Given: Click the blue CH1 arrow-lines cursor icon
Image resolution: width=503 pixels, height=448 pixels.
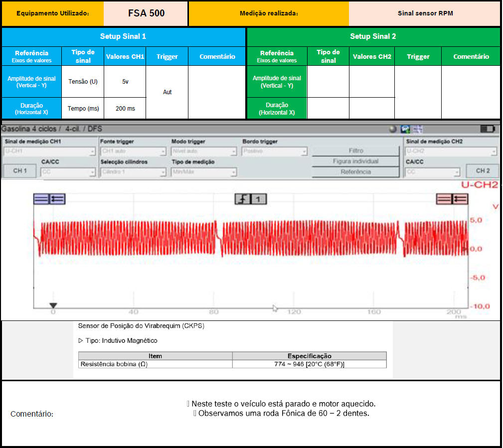Looking at the screenshot, I should 57,199.
